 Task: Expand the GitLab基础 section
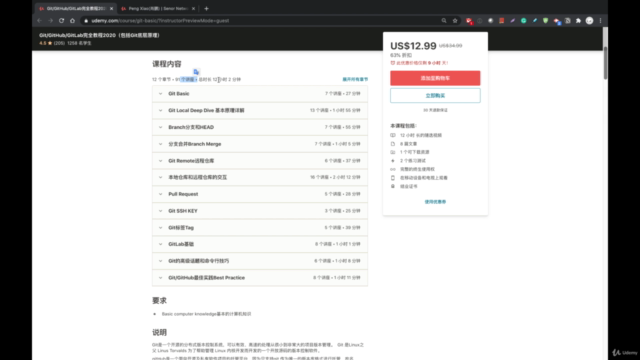260,244
